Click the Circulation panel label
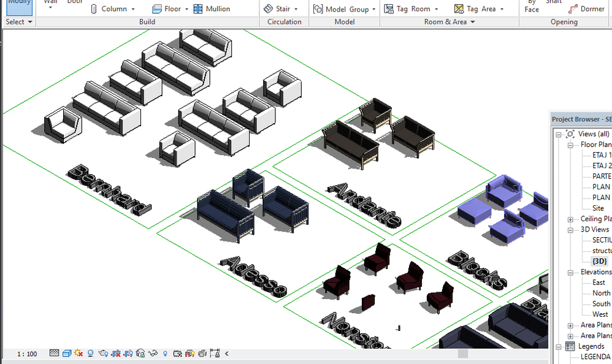Image resolution: width=612 pixels, height=364 pixels. (284, 22)
